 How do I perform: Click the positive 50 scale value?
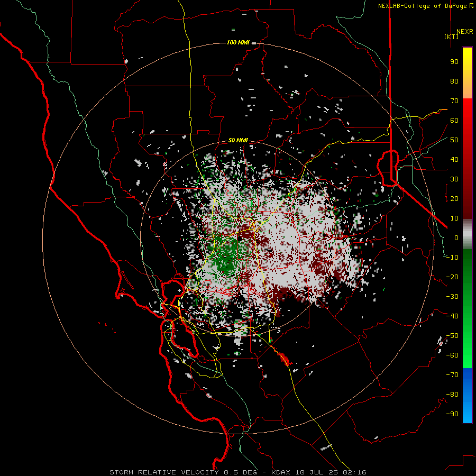454,140
